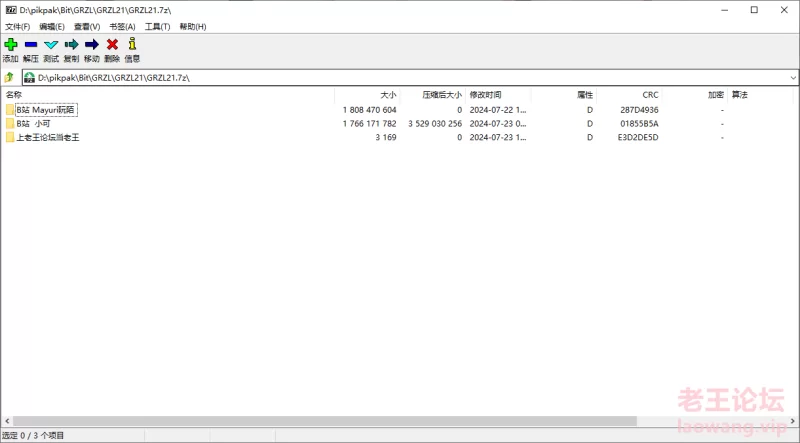
Task: Click the 7-Zip title bar app icon
Action: click(11, 10)
